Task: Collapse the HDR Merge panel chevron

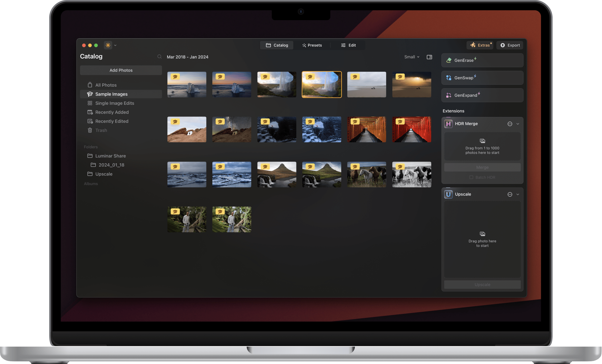Action: (x=518, y=124)
